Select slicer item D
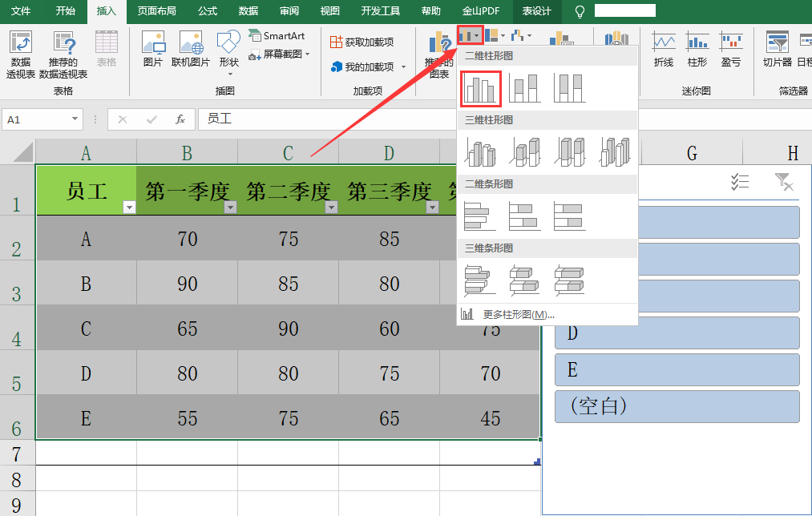Image resolution: width=812 pixels, height=516 pixels. pyautogui.click(x=677, y=333)
